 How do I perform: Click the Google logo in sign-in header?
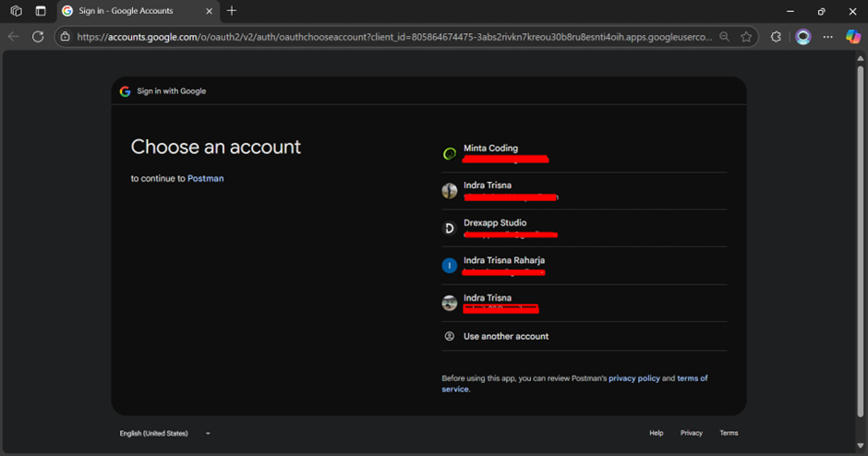(x=125, y=91)
